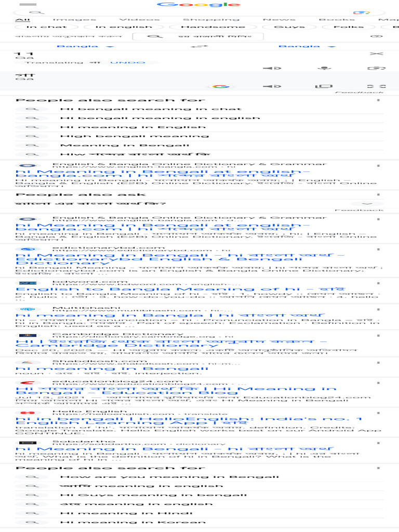Copy the translation with the copy icon
The height and width of the screenshot is (532, 399).
click(324, 87)
